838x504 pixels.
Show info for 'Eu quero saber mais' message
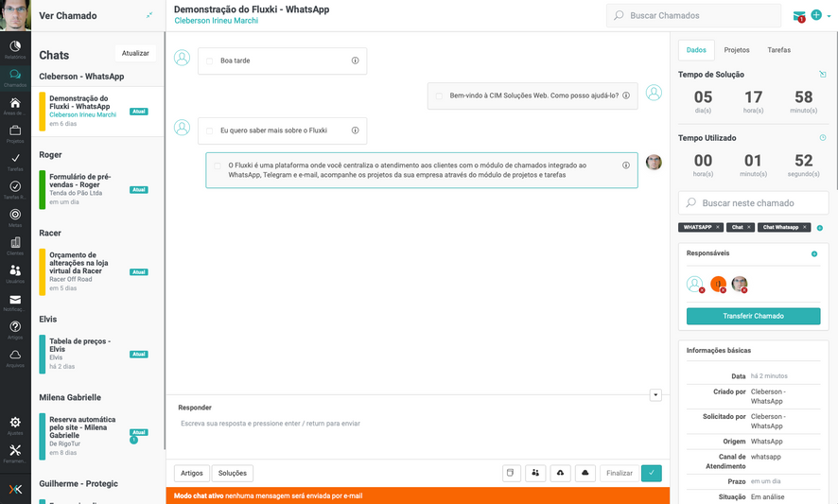coord(355,130)
